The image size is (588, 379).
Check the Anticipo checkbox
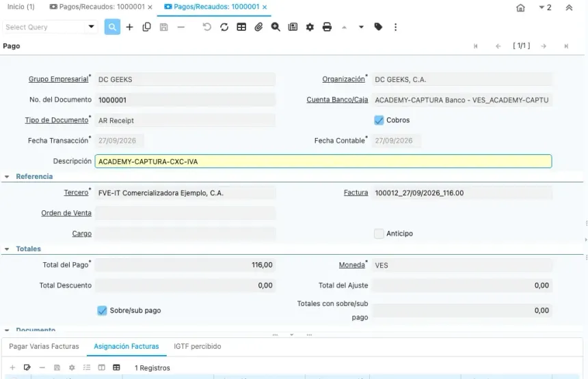coord(379,234)
